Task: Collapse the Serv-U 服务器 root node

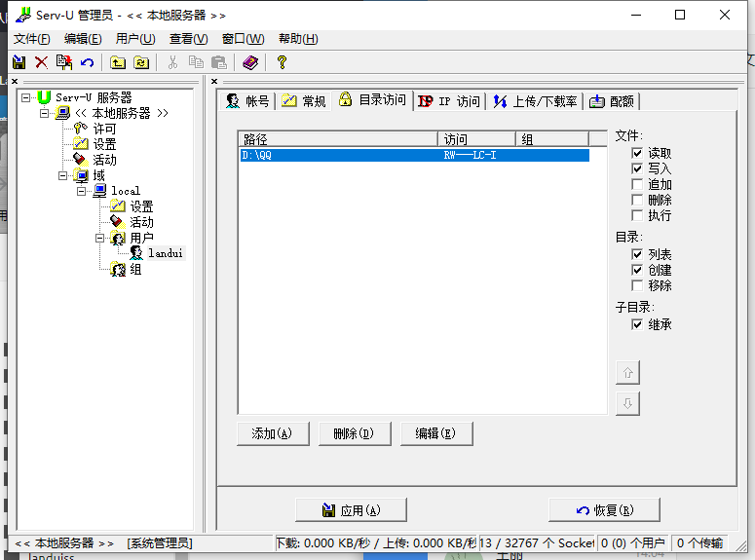Action: click(25, 97)
